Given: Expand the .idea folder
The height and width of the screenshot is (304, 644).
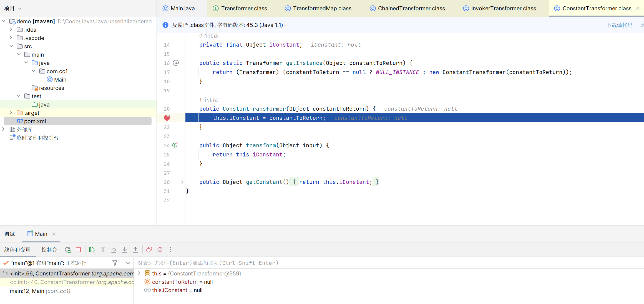Looking at the screenshot, I should point(11,29).
